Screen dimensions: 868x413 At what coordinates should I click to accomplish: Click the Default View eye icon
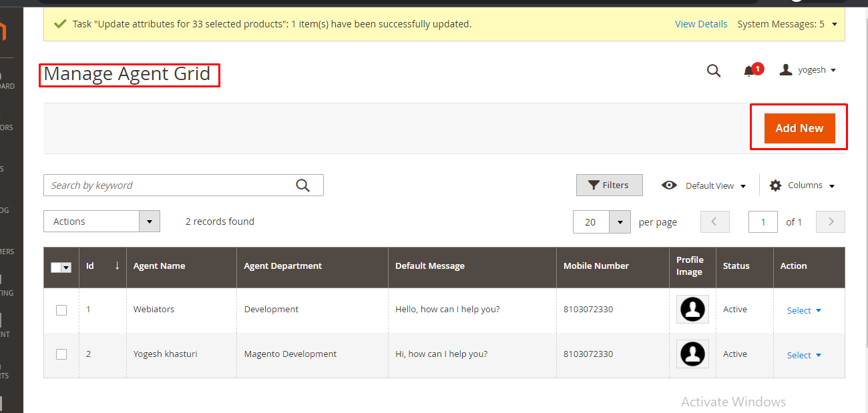(669, 185)
